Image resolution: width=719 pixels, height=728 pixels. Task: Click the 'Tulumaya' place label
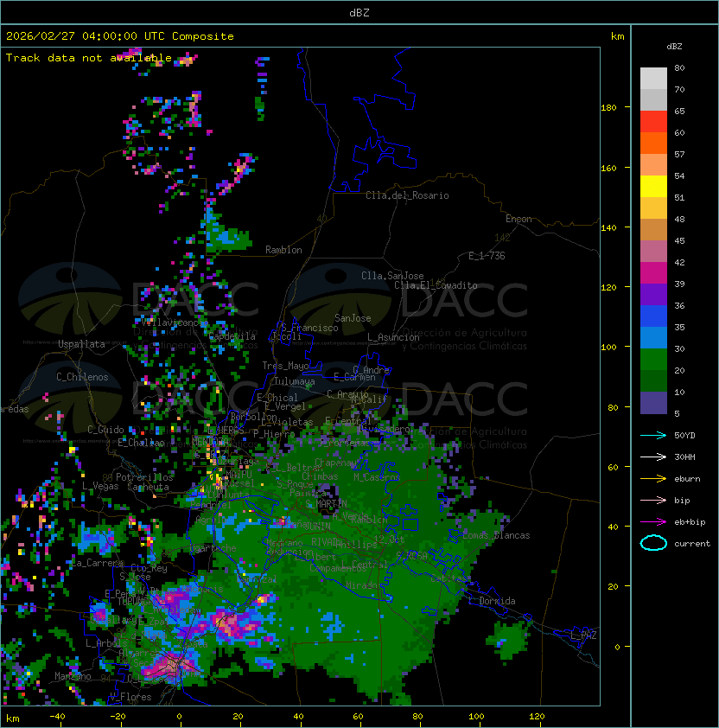click(x=295, y=381)
